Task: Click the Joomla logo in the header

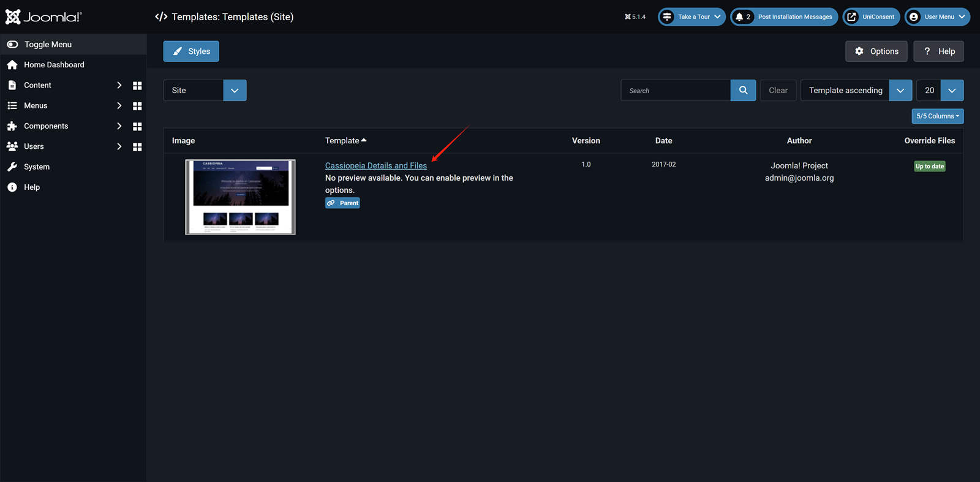Action: [x=43, y=17]
